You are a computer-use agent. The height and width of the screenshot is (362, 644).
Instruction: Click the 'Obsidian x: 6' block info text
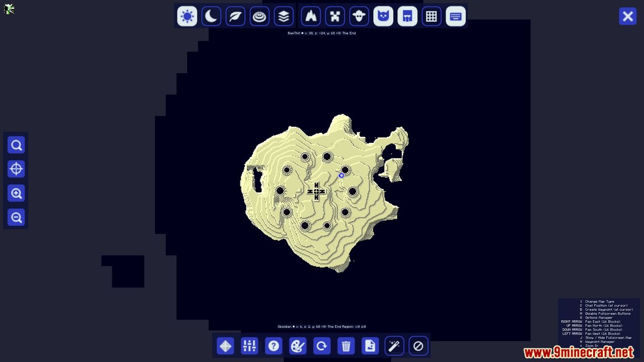point(321,327)
